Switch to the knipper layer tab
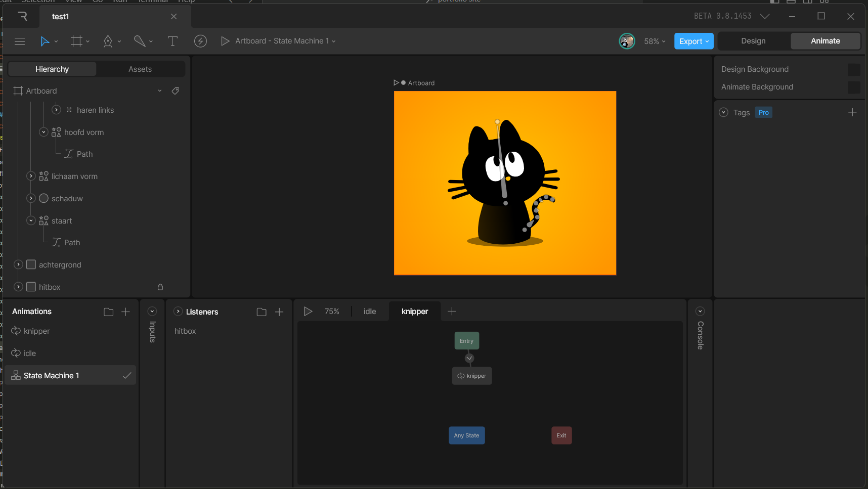 (415, 312)
